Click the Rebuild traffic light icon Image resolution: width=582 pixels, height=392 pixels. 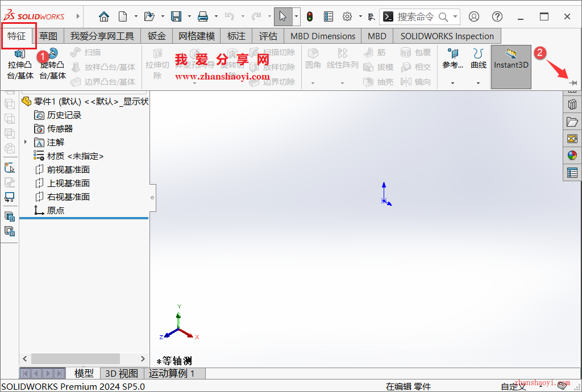[310, 16]
